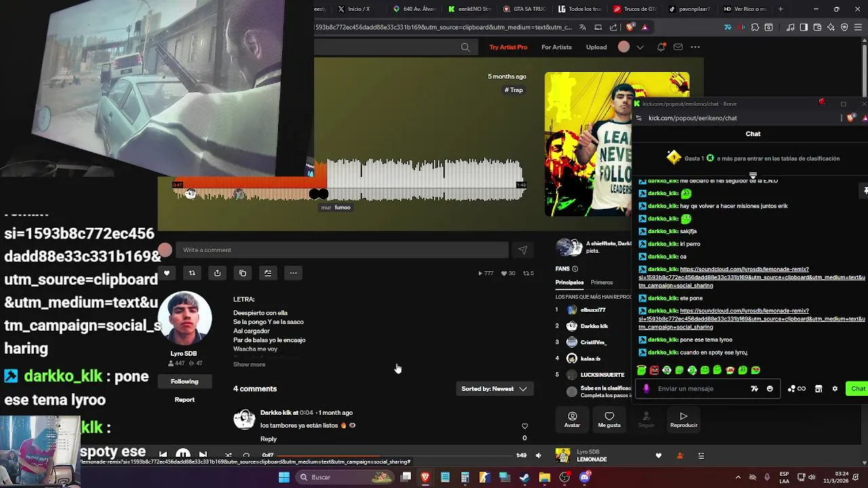Open Brave browser icon on taskbar
868x488 pixels.
[x=425, y=477]
